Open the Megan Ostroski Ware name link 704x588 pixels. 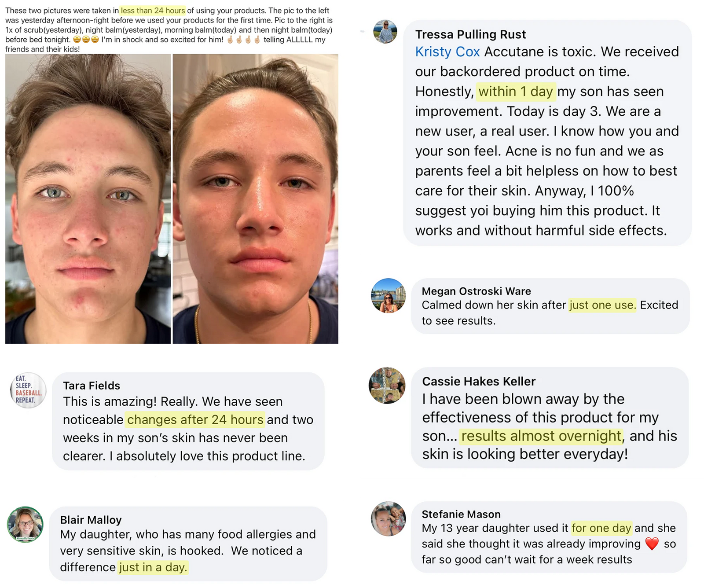coord(476,291)
